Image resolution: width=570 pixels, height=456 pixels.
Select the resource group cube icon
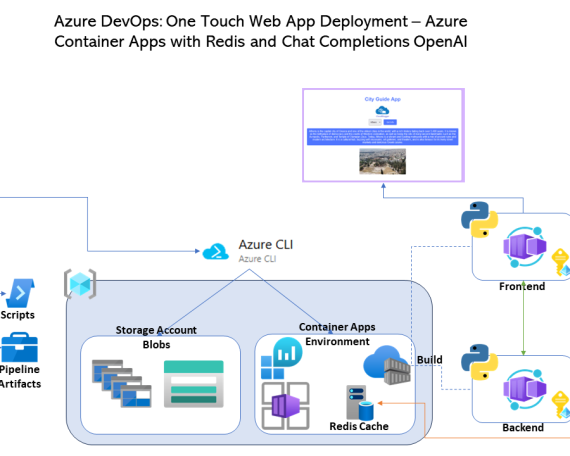(x=80, y=284)
